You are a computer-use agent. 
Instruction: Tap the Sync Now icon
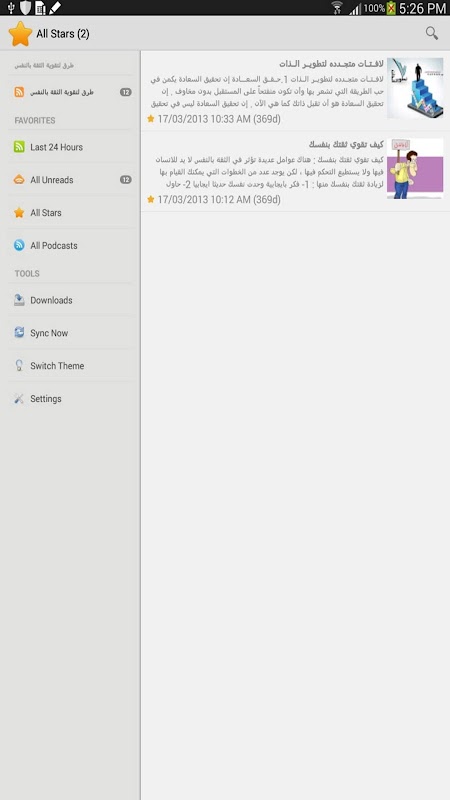(x=19, y=333)
